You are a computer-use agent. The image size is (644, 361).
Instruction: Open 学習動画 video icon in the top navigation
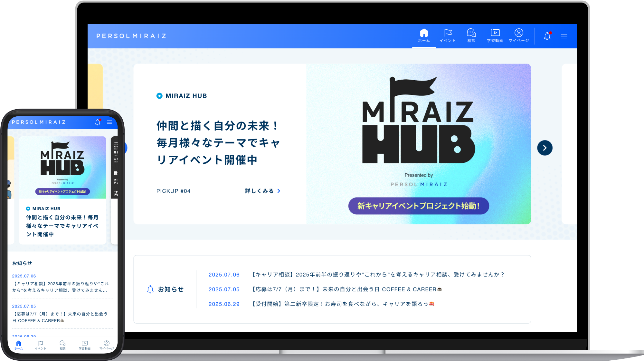(x=495, y=35)
